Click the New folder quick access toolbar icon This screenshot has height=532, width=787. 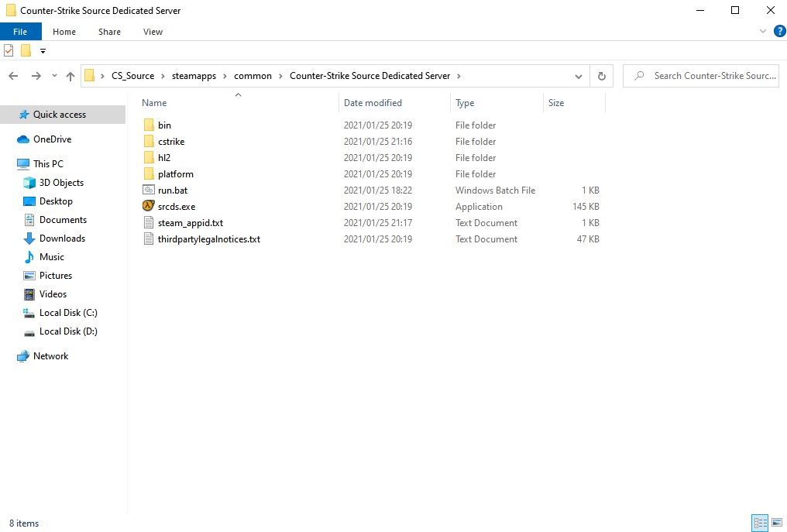tap(26, 50)
